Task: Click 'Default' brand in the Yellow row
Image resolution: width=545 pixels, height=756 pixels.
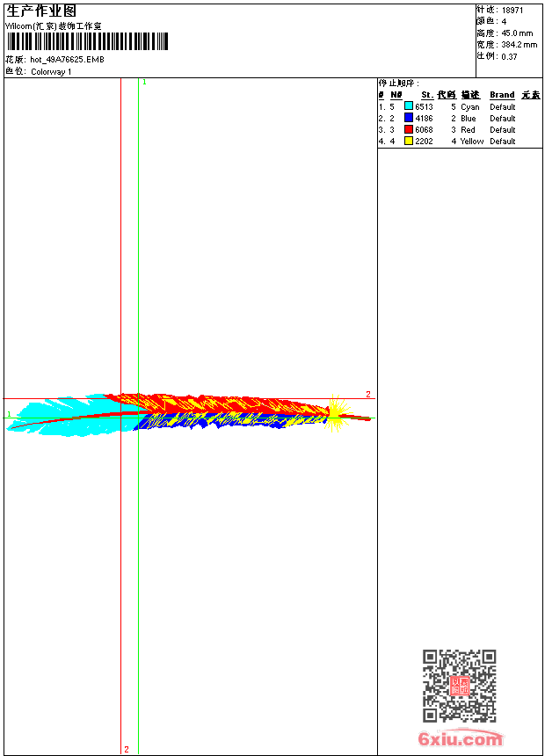Action: click(503, 142)
